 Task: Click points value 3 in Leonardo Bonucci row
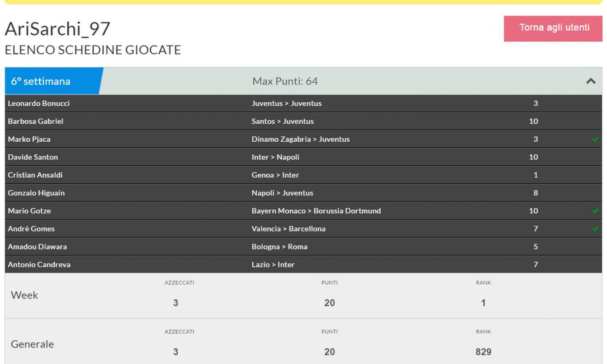[535, 103]
